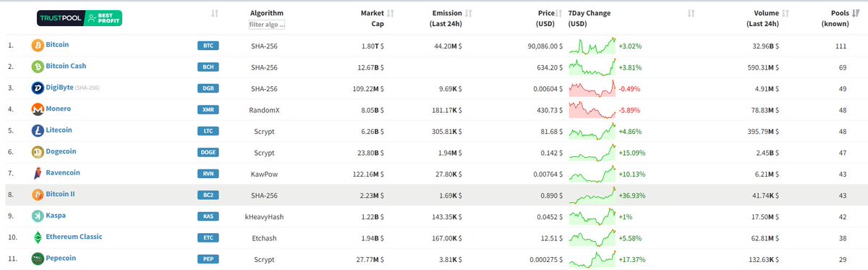Click Dogecoin volume 2.45B $

point(766,152)
